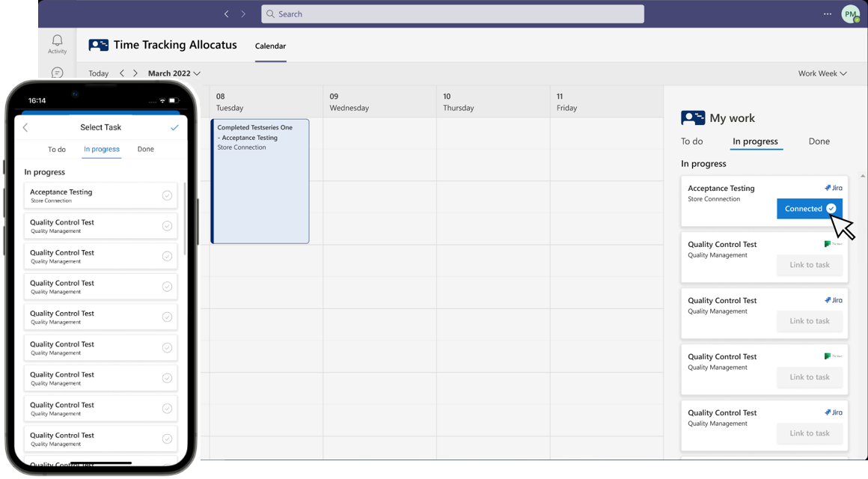
Task: Click the My work panel logo icon
Action: (x=692, y=118)
